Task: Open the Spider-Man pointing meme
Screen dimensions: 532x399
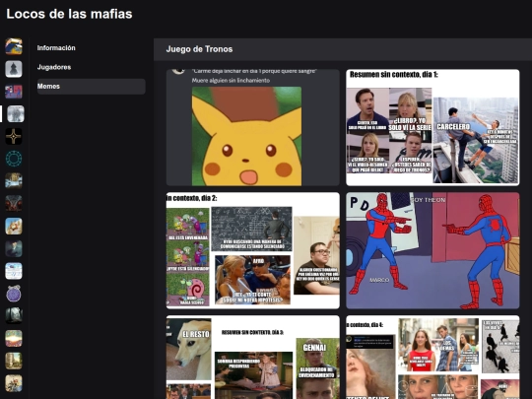Action: (432, 250)
